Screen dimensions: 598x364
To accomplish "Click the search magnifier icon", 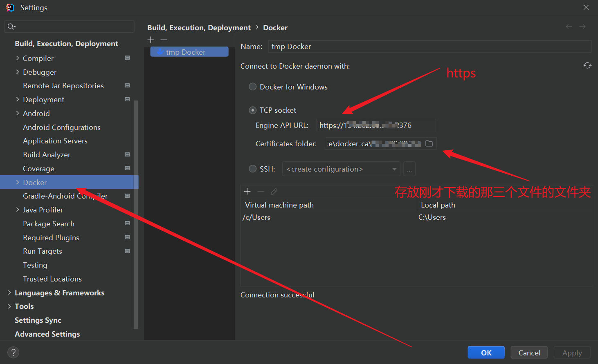I will coord(11,27).
